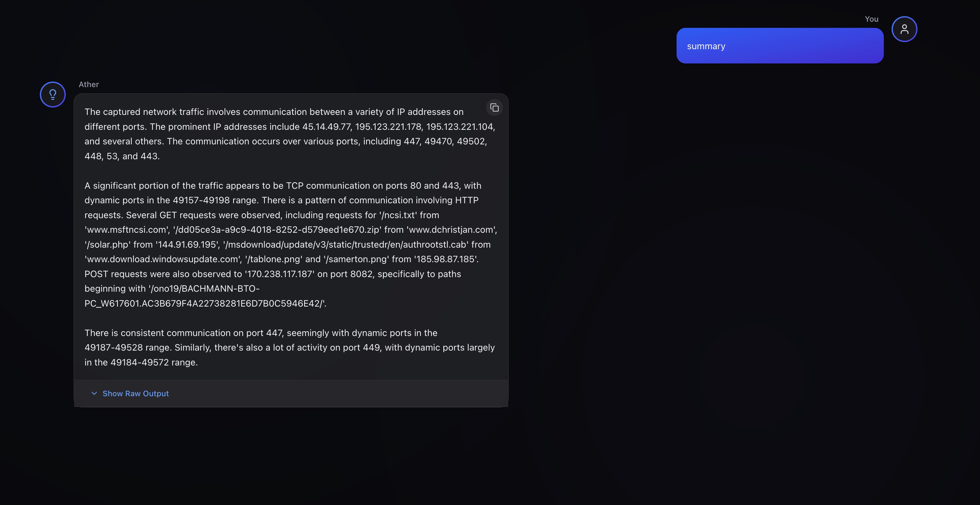Viewport: 980px width, 505px height.
Task: Expand the Show Raw Output section
Action: [135, 394]
